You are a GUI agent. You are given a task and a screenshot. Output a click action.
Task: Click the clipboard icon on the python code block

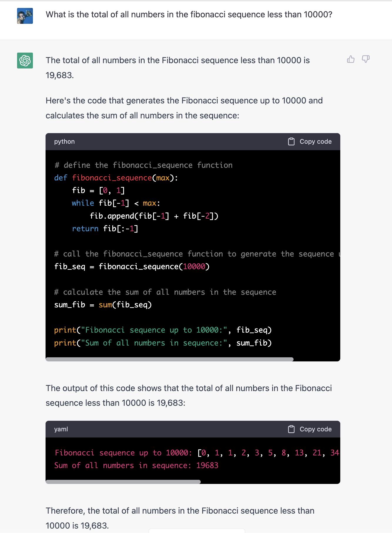tap(291, 141)
